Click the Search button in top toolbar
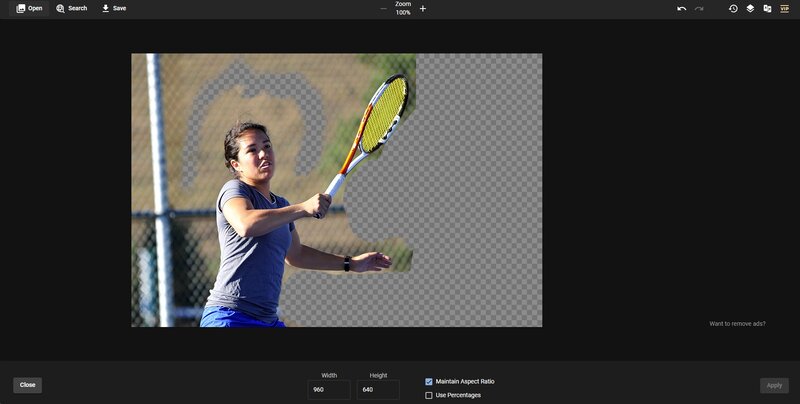The image size is (800, 404). click(x=71, y=8)
